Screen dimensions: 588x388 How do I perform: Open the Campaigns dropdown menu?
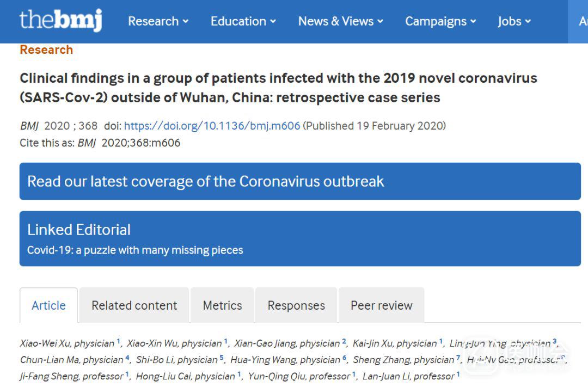pyautogui.click(x=440, y=21)
